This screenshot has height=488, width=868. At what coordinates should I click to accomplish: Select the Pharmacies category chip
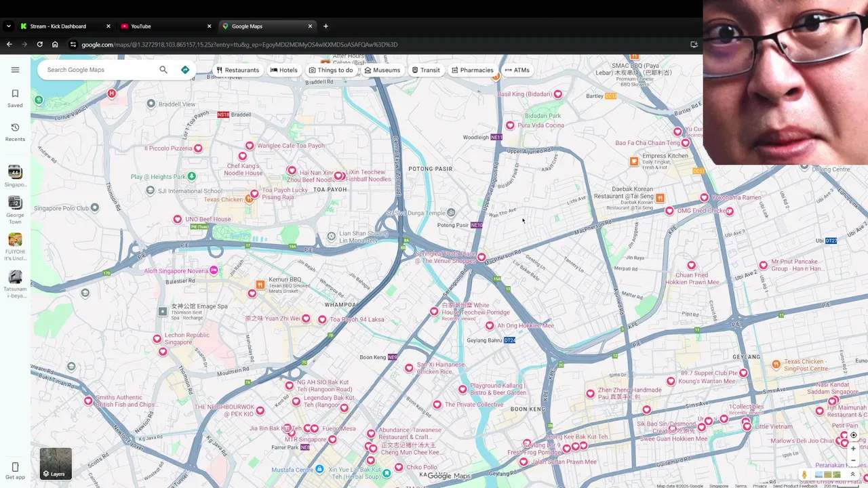[473, 70]
